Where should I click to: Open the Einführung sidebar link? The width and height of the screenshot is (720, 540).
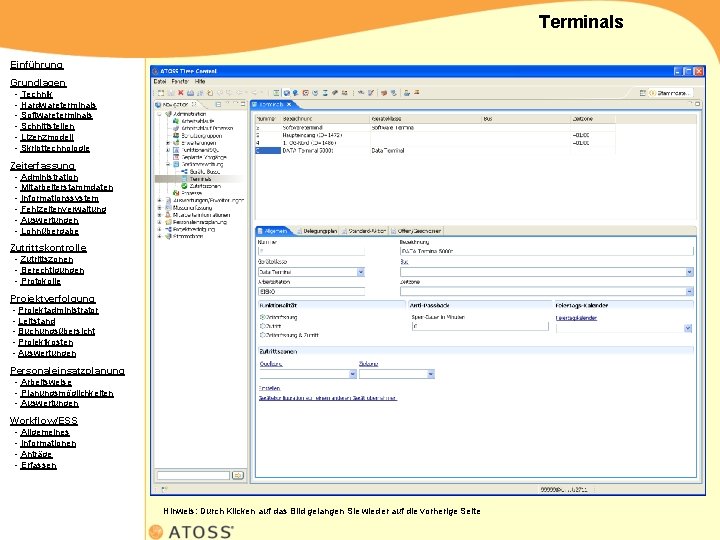coord(37,65)
